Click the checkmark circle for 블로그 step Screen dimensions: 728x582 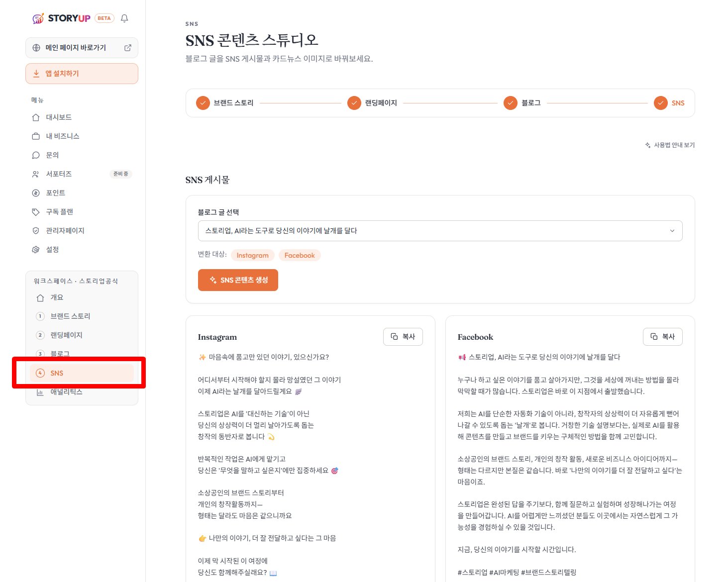coord(511,103)
